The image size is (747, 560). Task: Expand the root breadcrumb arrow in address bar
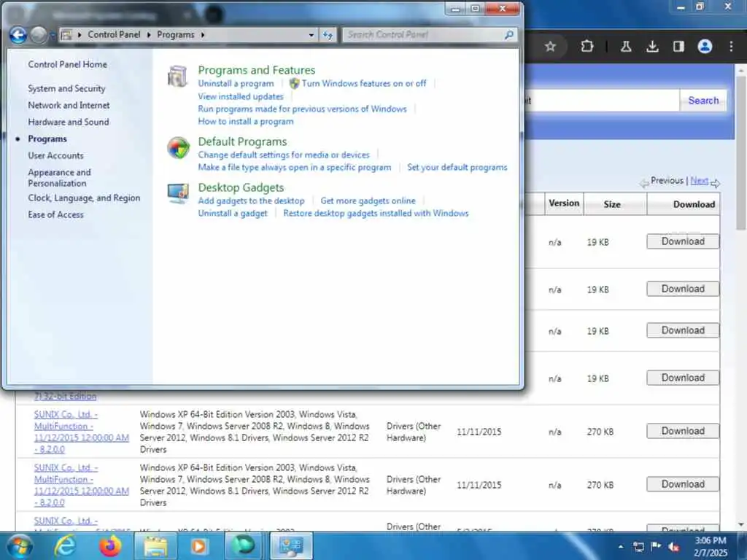coord(79,35)
